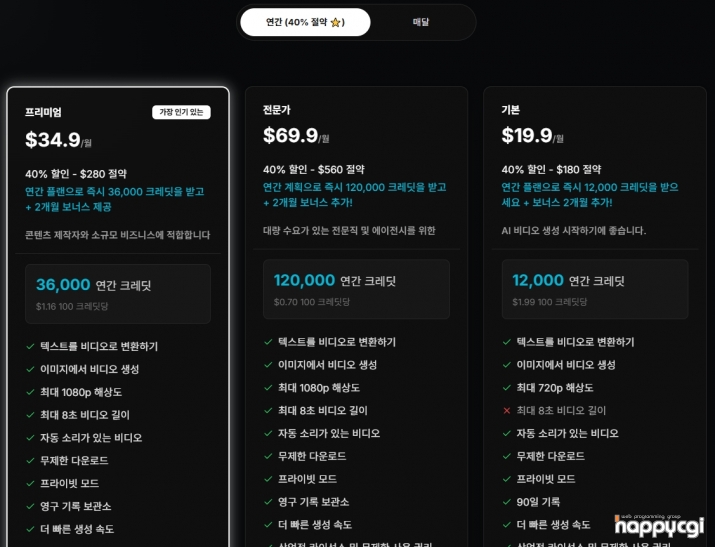Click 전문가 checkmark for 영구 기록 보관소

[268, 502]
